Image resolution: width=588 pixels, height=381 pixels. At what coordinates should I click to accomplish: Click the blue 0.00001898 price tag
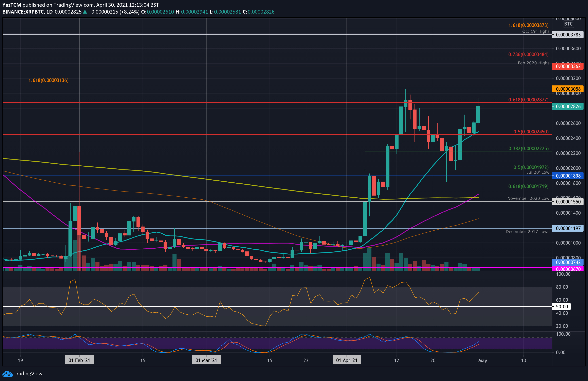(568, 176)
